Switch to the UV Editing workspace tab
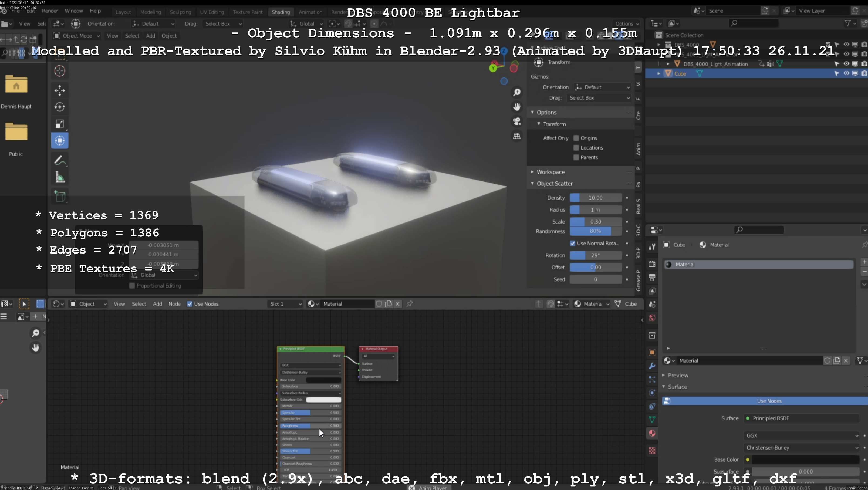This screenshot has height=490, width=868. pos(212,12)
